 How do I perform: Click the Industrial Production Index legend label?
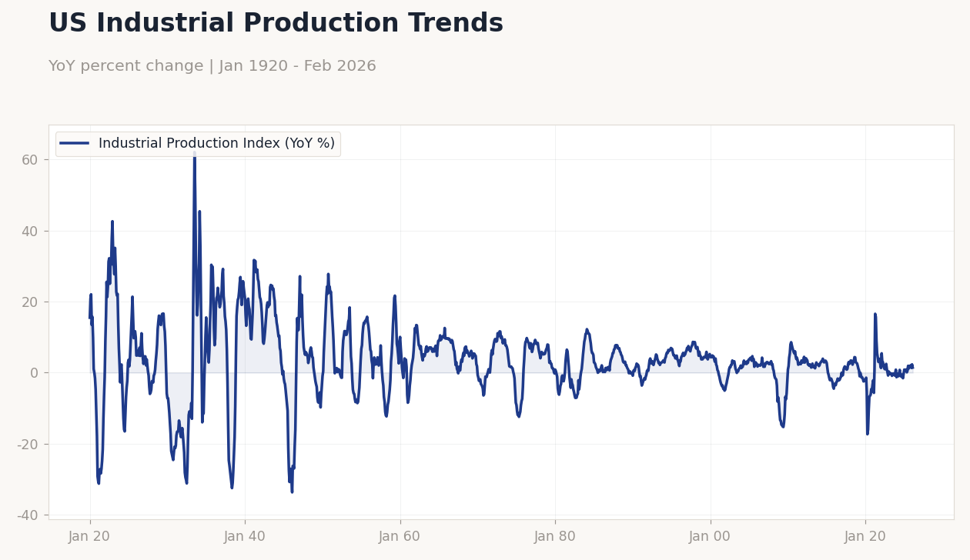[x=216, y=144]
